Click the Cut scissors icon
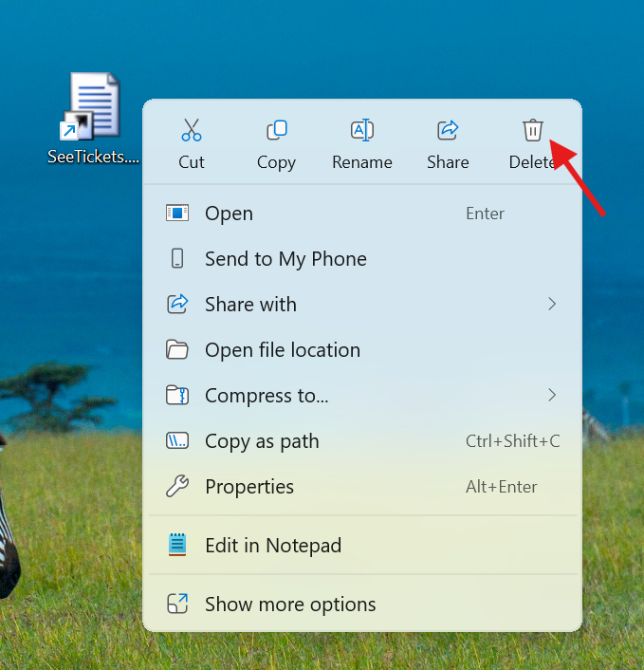 pos(192,130)
